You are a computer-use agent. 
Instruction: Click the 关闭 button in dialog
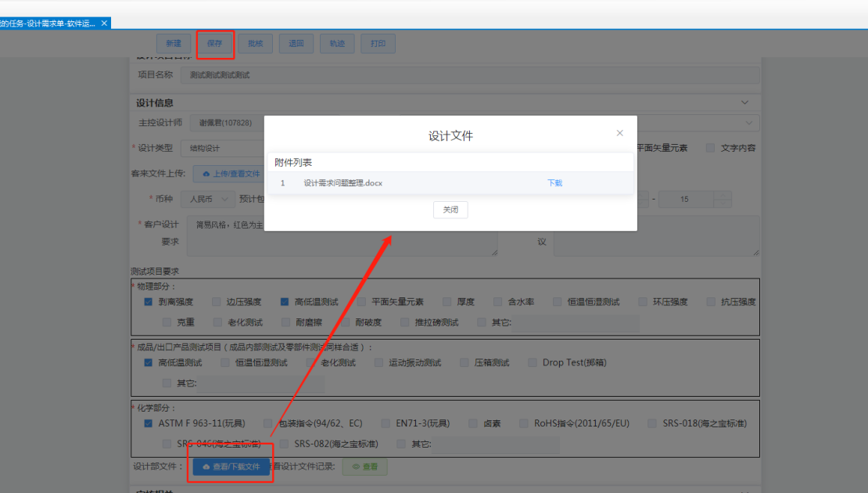tap(450, 210)
